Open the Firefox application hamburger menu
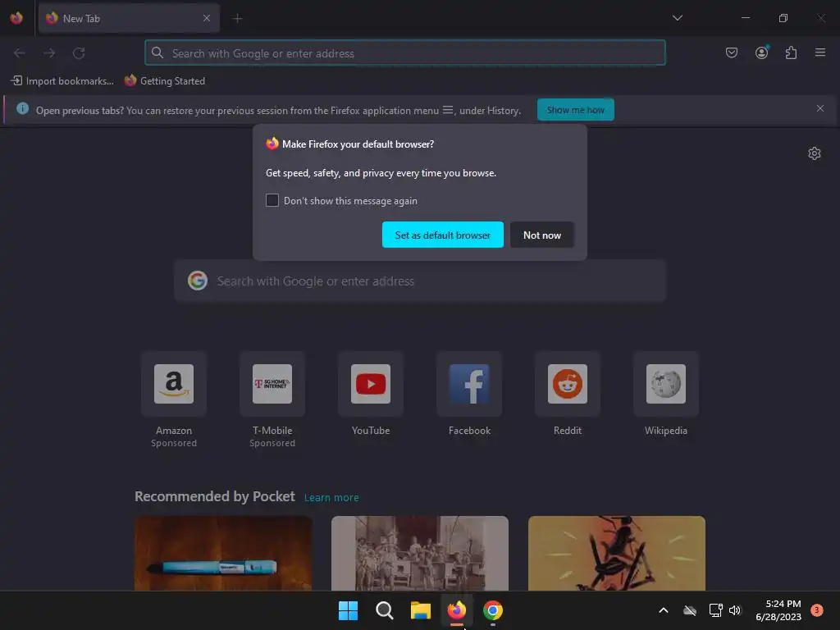Viewport: 840px width, 630px height. (819, 52)
